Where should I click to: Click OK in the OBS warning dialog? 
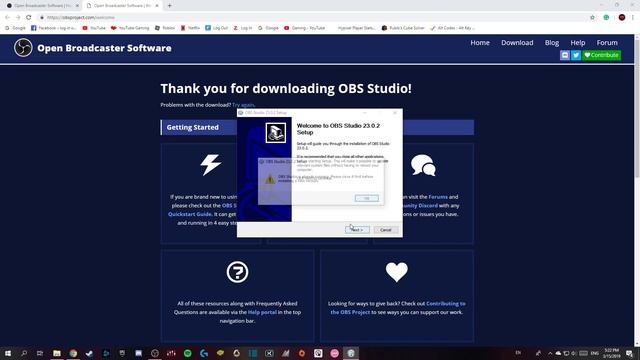click(x=367, y=198)
